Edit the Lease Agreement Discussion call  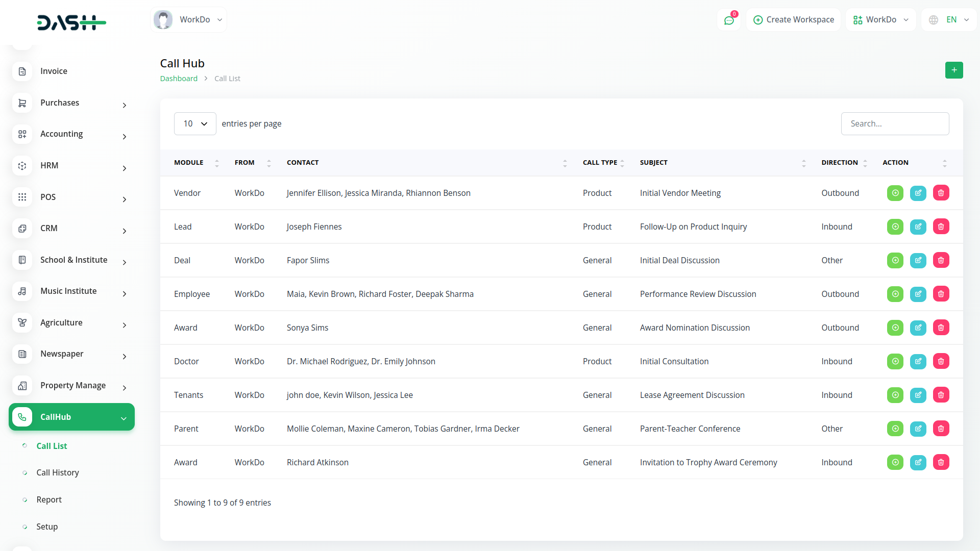coord(918,395)
